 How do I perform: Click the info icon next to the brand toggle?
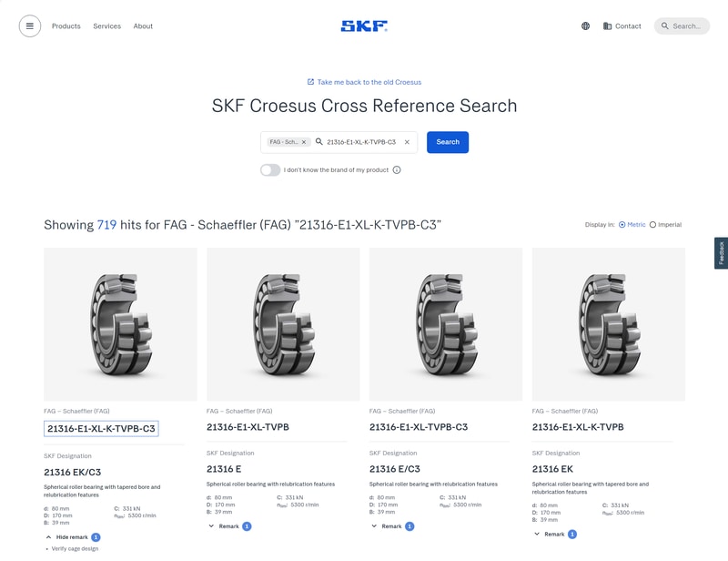pyautogui.click(x=397, y=169)
